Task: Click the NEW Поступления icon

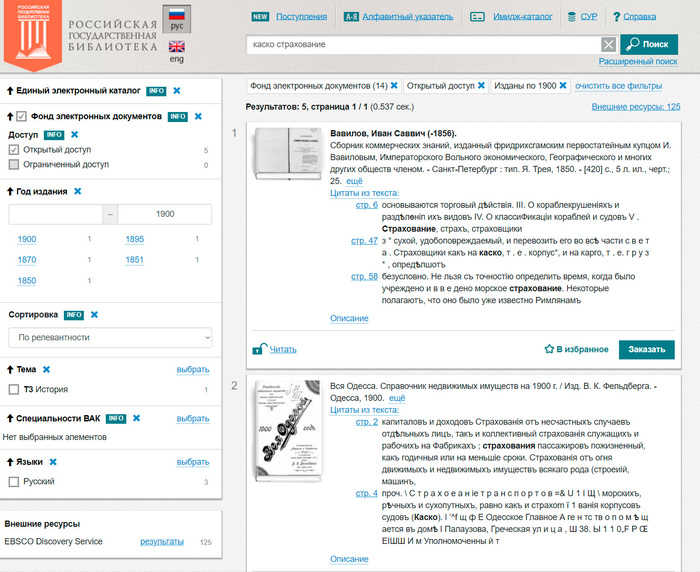Action: point(260,17)
